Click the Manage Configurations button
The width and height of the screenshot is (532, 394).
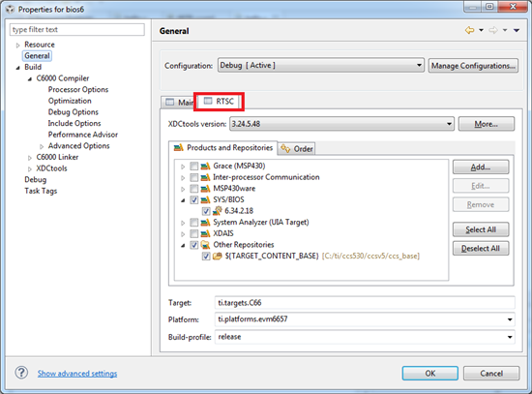(x=473, y=66)
